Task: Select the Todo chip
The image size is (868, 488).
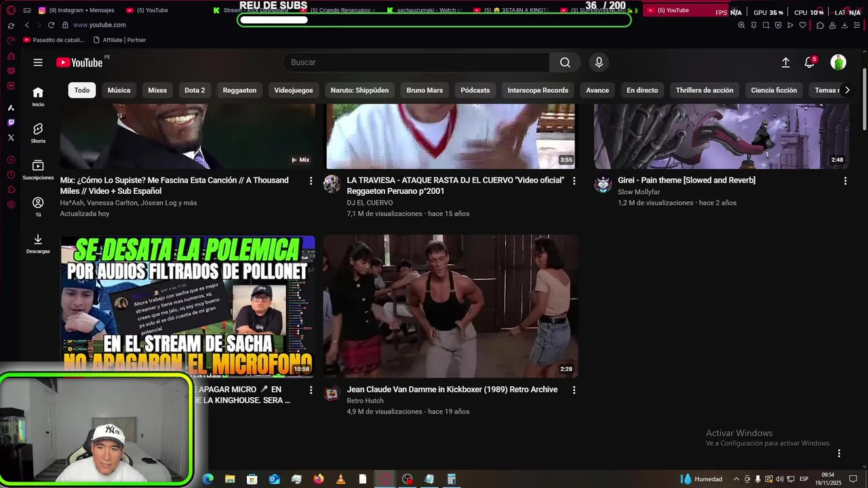Action: click(x=82, y=90)
